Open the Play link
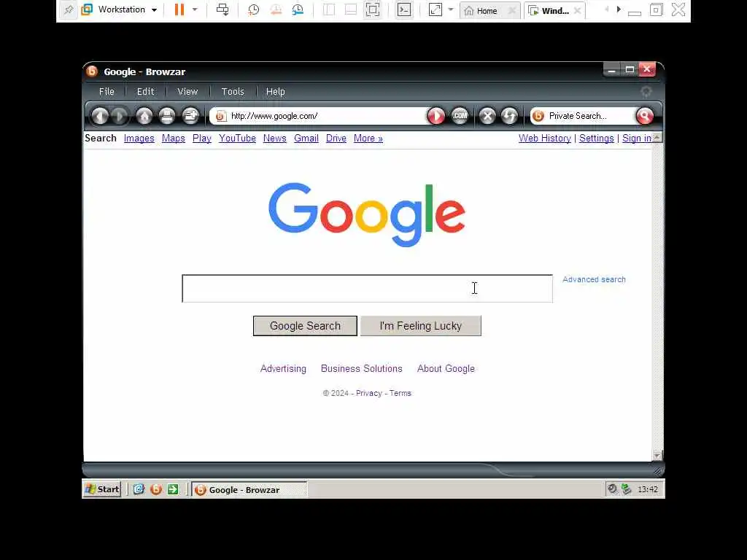Image resolution: width=747 pixels, height=560 pixels. click(202, 138)
